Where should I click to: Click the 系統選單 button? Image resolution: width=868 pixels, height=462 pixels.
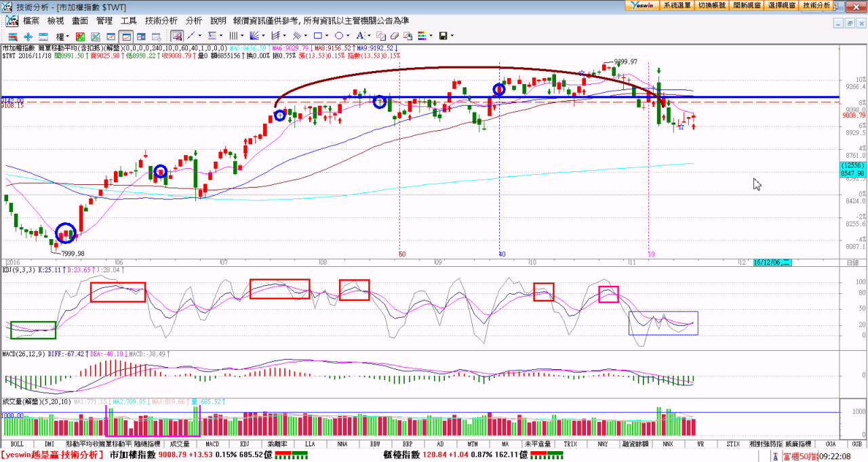pos(677,5)
